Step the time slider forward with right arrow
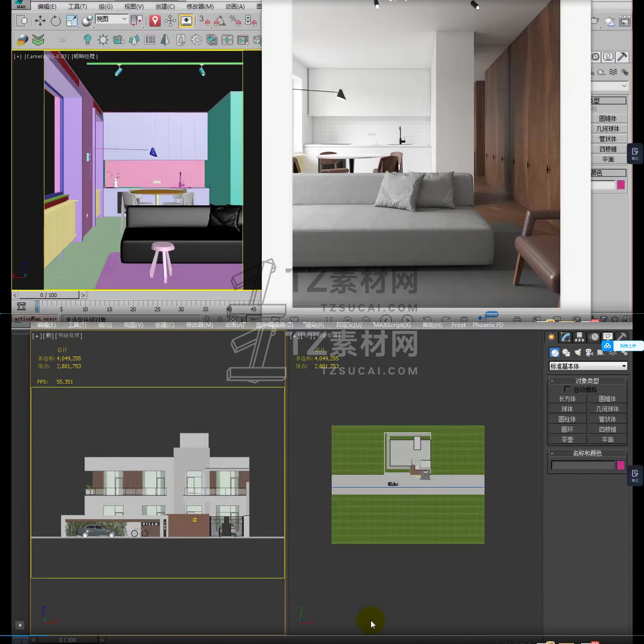Viewport: 644px width, 644px height. pos(83,295)
